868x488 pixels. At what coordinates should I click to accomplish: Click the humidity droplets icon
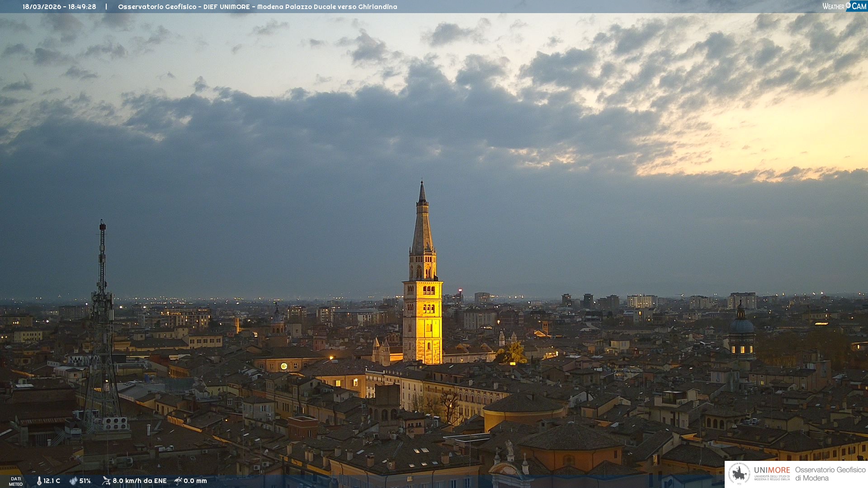[x=73, y=481]
